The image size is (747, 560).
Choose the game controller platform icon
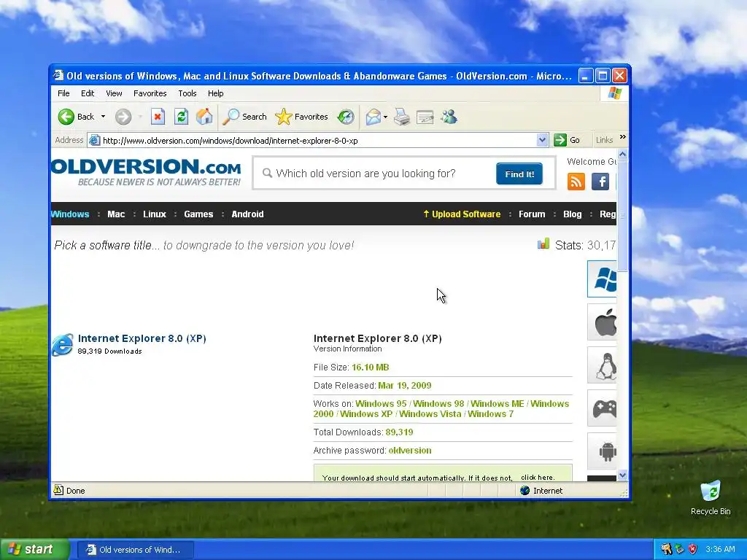(602, 408)
